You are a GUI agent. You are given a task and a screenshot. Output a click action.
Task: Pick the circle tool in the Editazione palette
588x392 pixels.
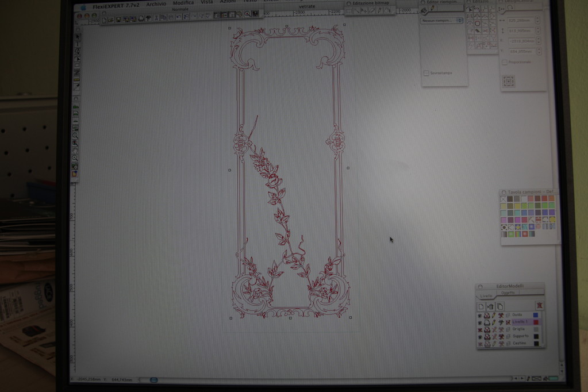click(x=478, y=23)
